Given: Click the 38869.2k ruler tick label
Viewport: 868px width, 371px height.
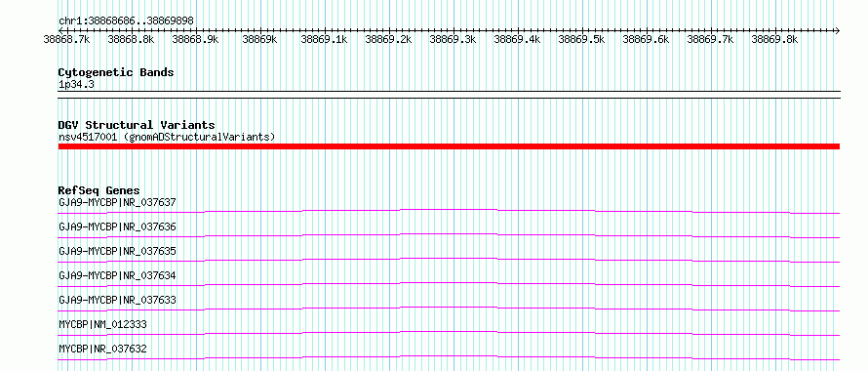Looking at the screenshot, I should [x=388, y=39].
